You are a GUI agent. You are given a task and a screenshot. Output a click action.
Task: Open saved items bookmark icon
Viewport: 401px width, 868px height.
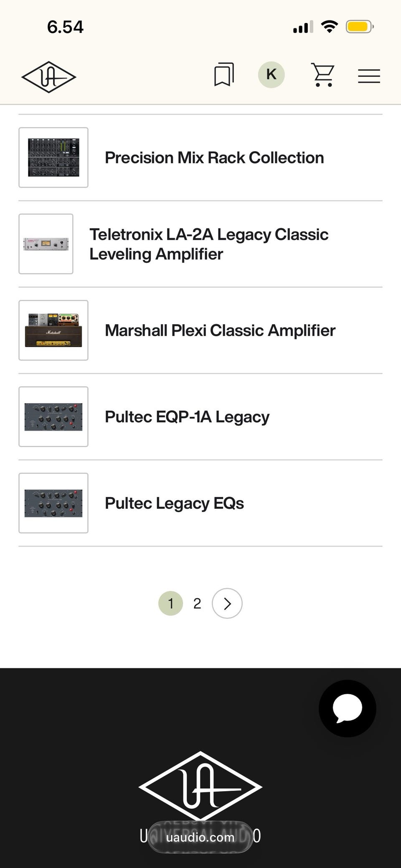(x=224, y=75)
